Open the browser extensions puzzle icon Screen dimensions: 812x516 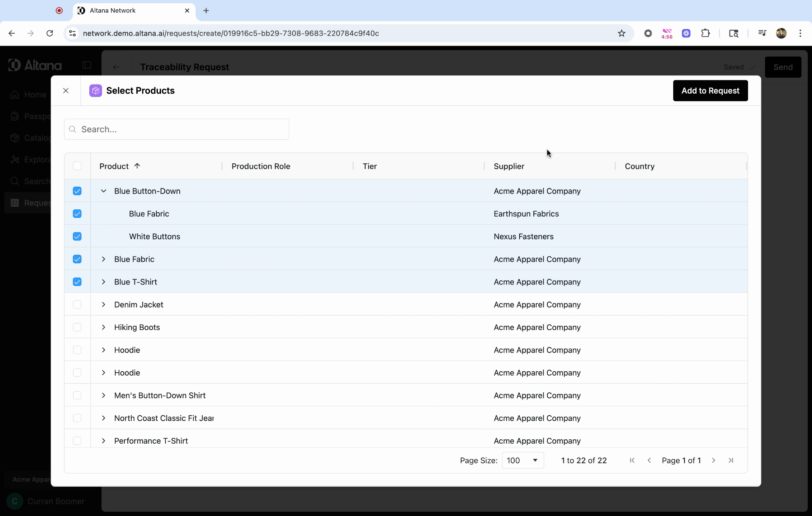pyautogui.click(x=705, y=33)
